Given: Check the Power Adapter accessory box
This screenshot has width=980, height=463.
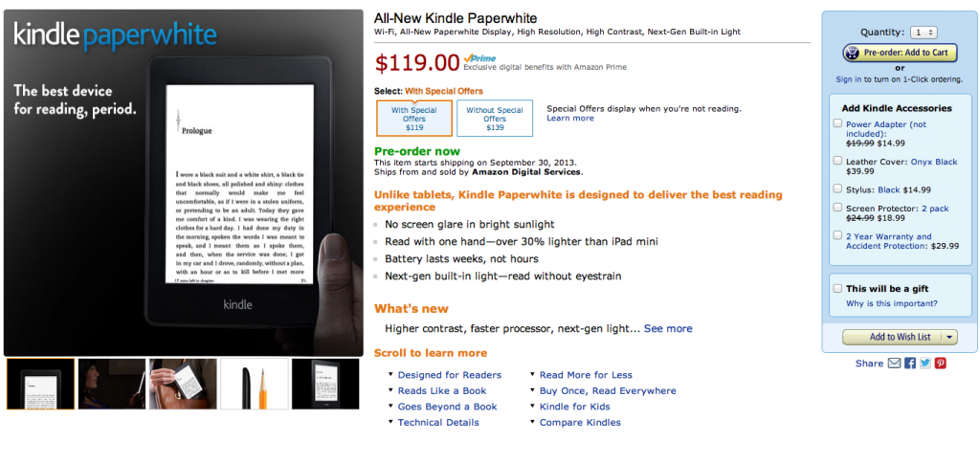Looking at the screenshot, I should point(838,123).
